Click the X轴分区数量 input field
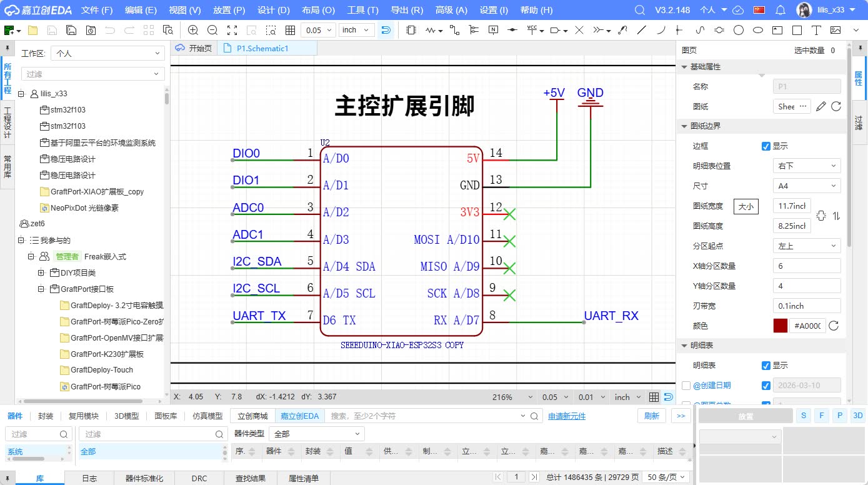868x485 pixels. tap(807, 266)
